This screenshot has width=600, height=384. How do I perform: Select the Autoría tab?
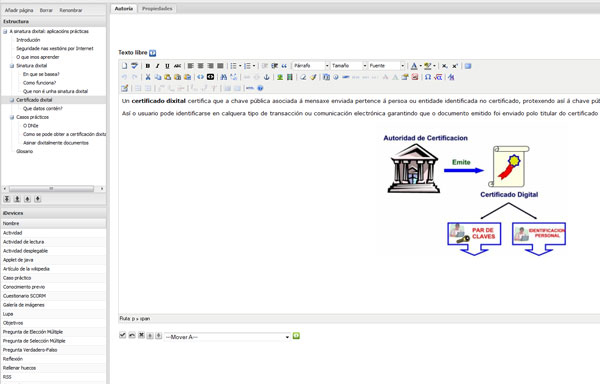[124, 8]
